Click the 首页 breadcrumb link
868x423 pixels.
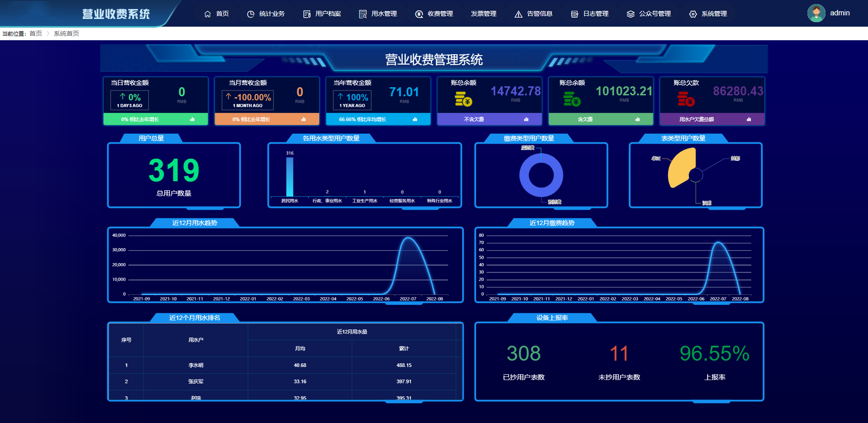(36, 33)
